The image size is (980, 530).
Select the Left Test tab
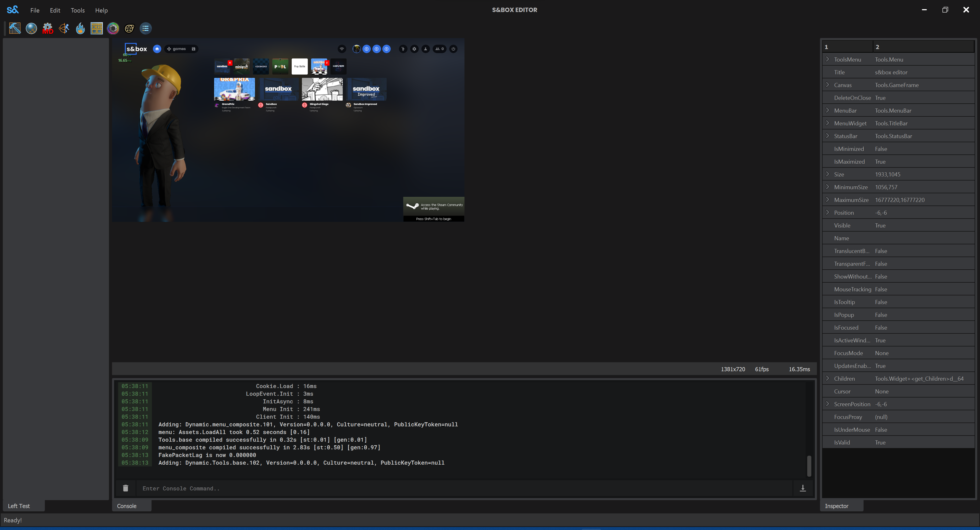pyautogui.click(x=23, y=506)
